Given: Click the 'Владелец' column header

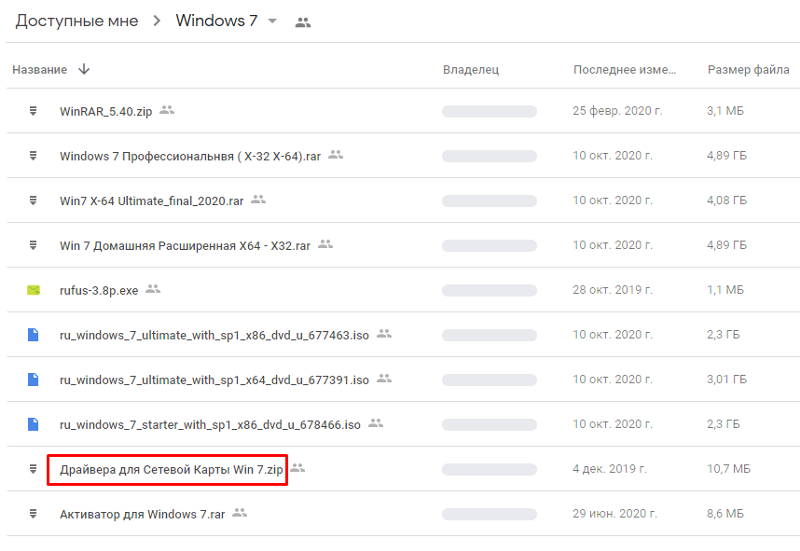Looking at the screenshot, I should pos(471,69).
